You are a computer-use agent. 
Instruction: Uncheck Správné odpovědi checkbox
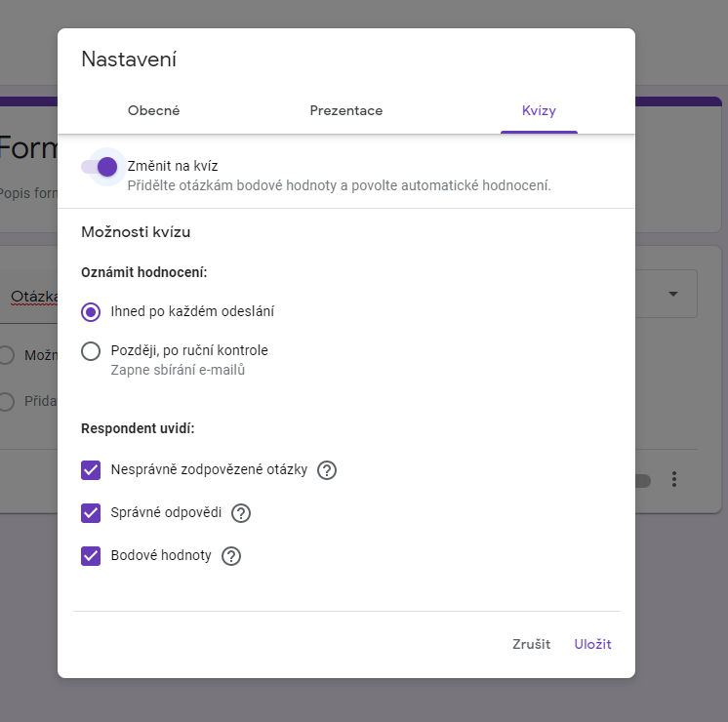pyautogui.click(x=91, y=513)
